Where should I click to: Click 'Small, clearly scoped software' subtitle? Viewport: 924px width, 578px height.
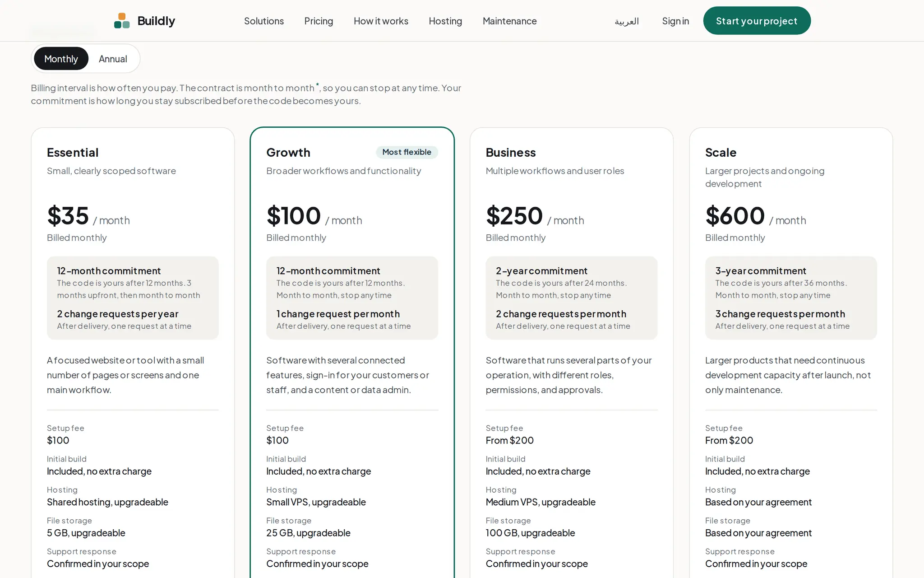(x=111, y=171)
